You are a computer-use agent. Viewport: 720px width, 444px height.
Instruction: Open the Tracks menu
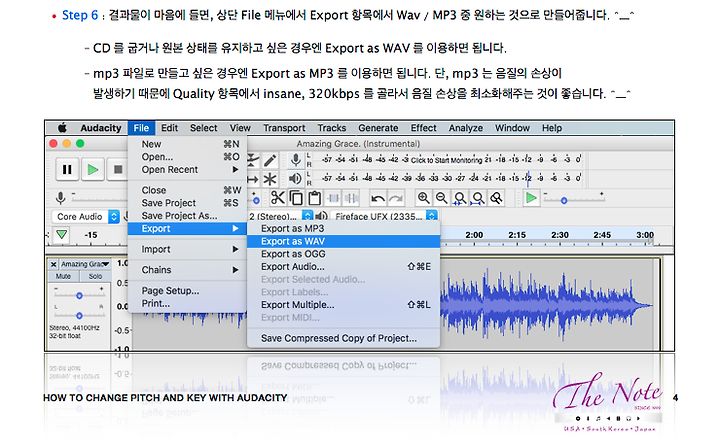(332, 128)
